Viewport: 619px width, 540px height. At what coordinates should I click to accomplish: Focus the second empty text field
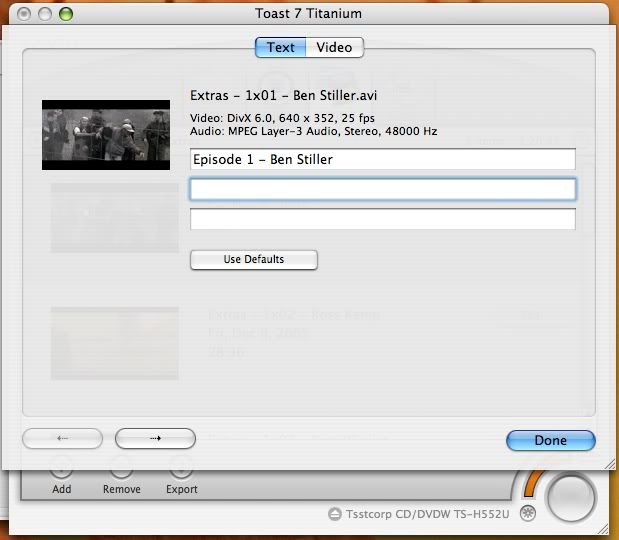383,189
